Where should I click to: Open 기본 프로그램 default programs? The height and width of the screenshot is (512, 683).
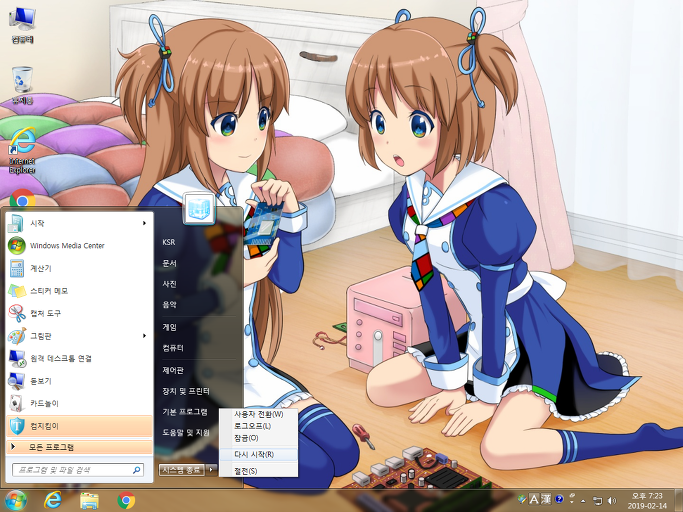tap(185, 411)
